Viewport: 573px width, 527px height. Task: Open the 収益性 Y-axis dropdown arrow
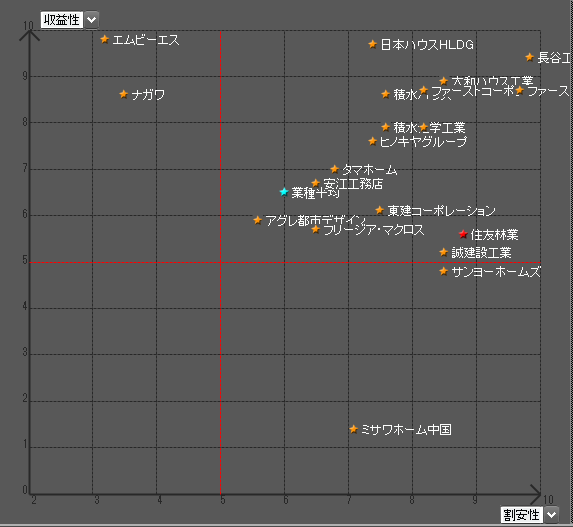coord(91,20)
